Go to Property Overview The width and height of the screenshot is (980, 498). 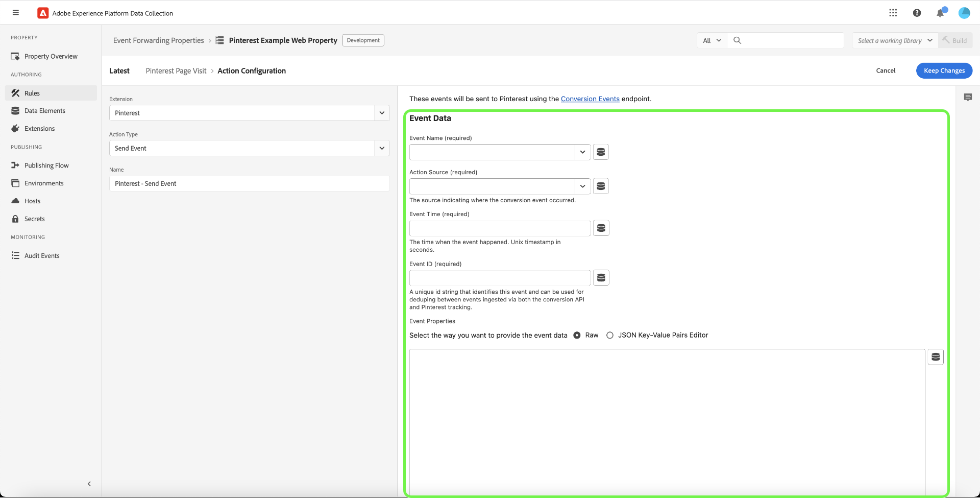51,56
